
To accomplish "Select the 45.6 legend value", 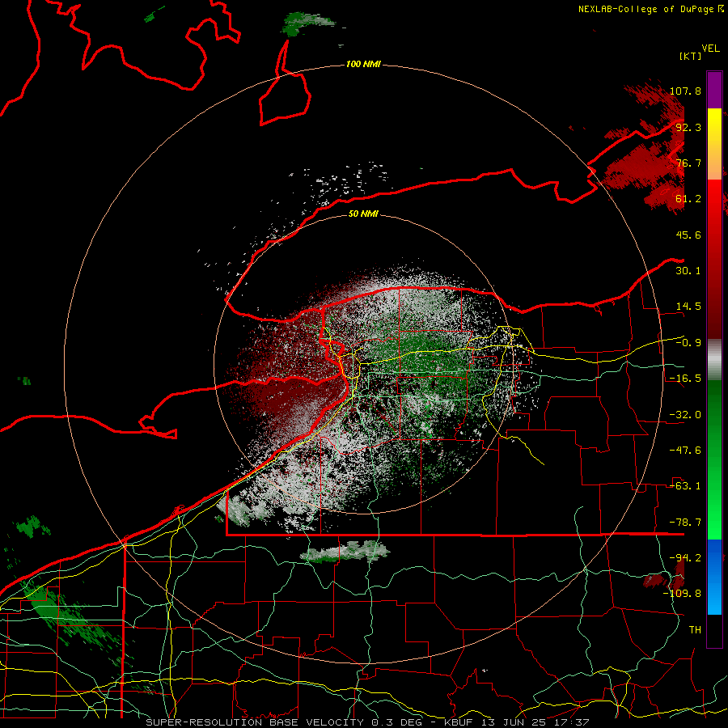I will click(x=688, y=235).
